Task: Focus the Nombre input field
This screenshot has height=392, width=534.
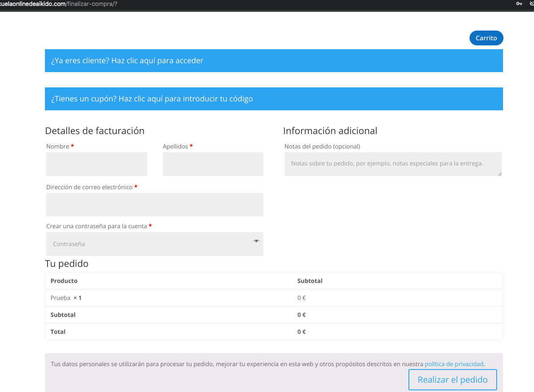Action: click(x=97, y=164)
